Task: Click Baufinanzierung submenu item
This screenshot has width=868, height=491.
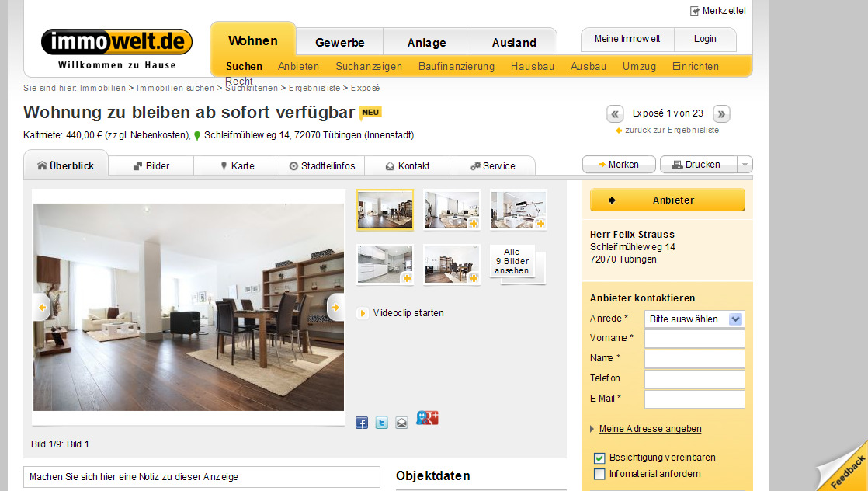Action: tap(457, 67)
